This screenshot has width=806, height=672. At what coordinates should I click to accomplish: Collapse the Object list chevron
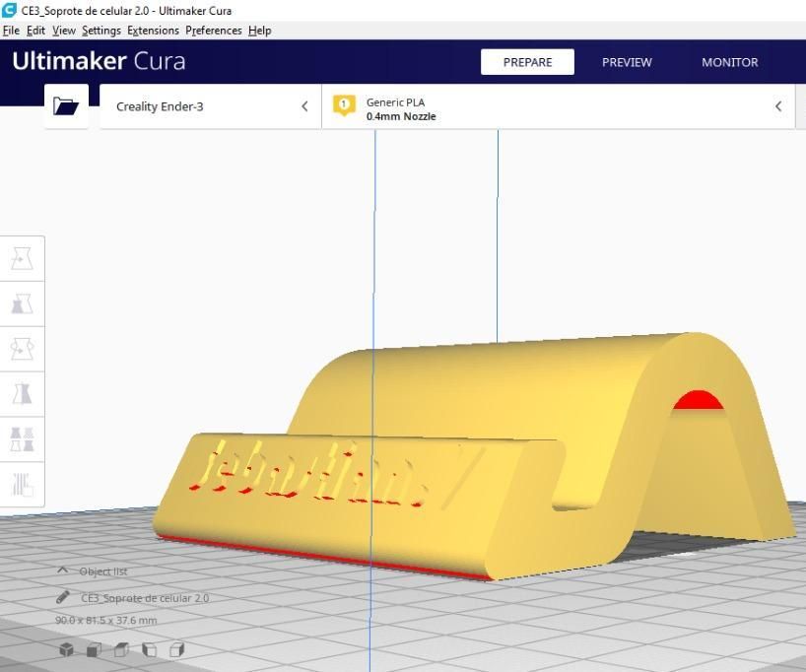tap(62, 571)
